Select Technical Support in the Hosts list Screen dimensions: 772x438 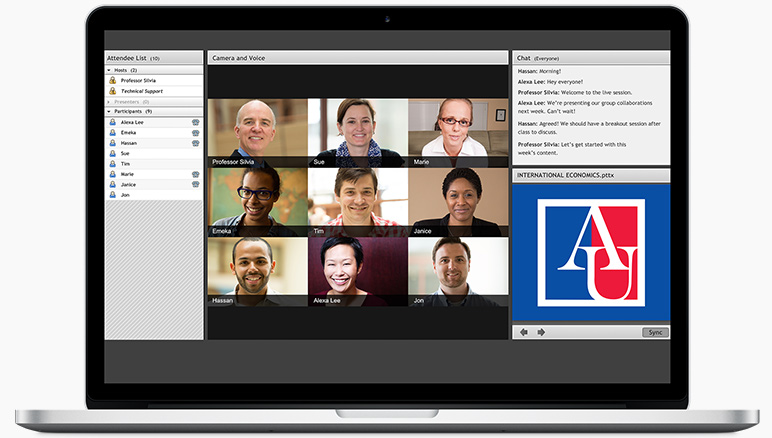[x=141, y=91]
